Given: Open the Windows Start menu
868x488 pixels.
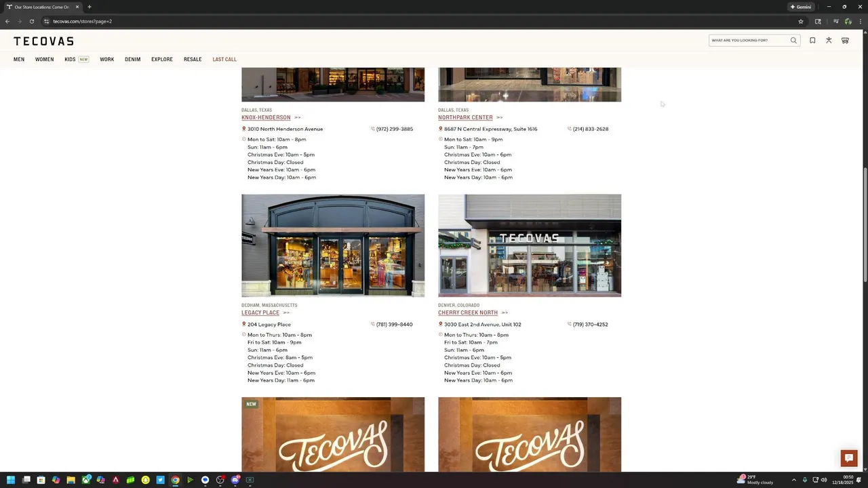Looking at the screenshot, I should [11, 480].
